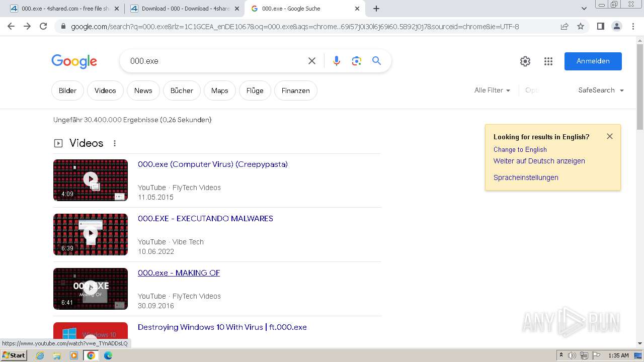Click the browser back arrow
The height and width of the screenshot is (362, 644).
click(x=11, y=26)
